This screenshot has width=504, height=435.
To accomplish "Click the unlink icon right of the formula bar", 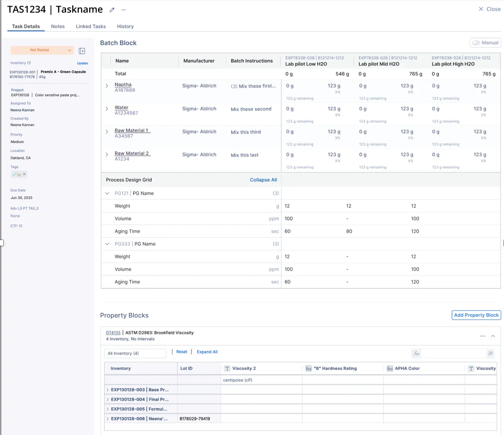I will pos(490,353).
